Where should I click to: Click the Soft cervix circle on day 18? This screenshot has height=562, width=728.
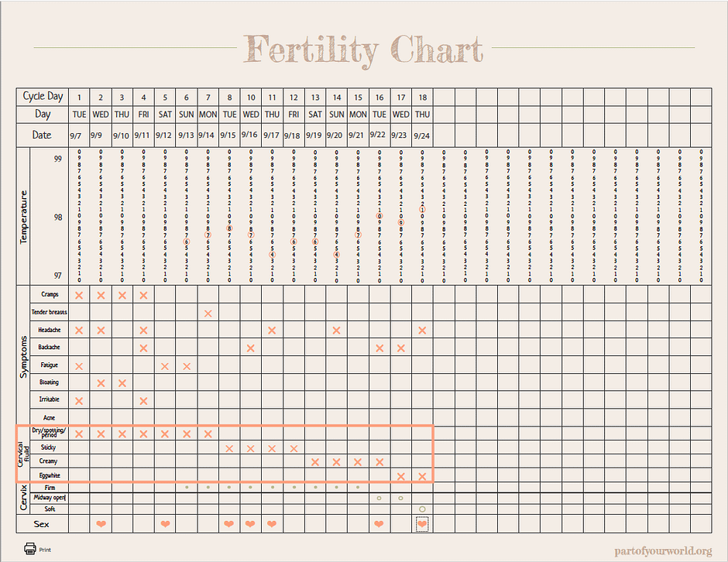pyautogui.click(x=422, y=509)
